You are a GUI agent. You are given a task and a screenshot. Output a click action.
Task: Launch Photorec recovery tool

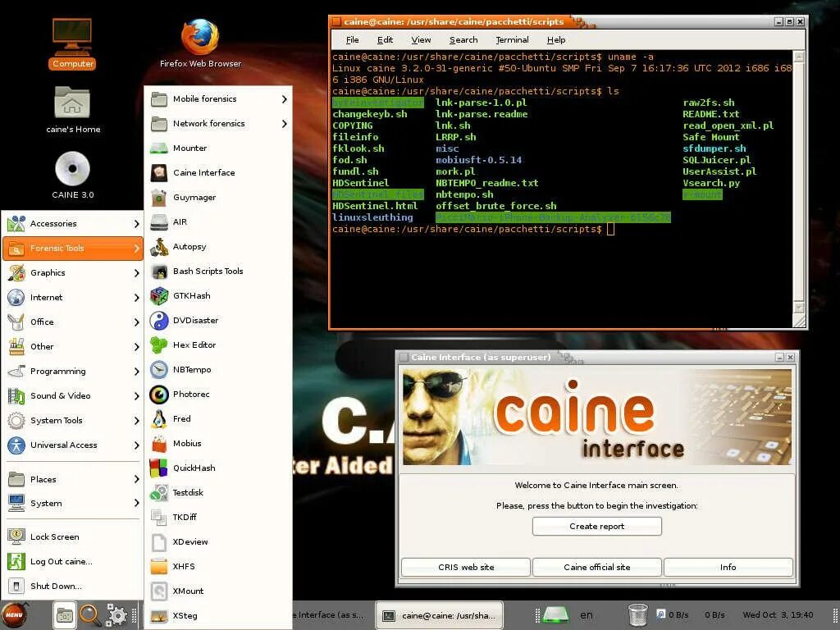coord(218,395)
